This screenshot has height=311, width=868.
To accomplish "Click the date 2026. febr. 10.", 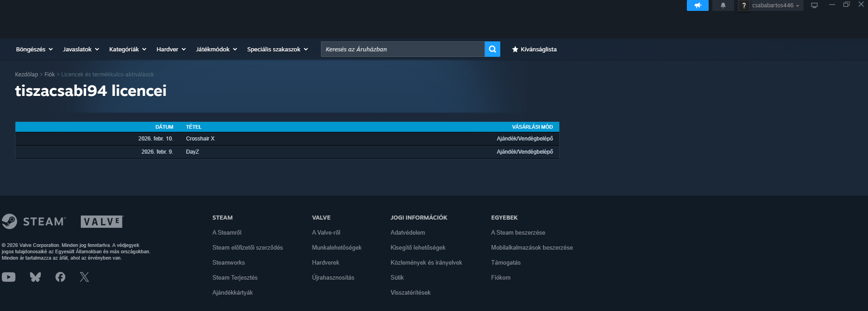I will coord(156,139).
